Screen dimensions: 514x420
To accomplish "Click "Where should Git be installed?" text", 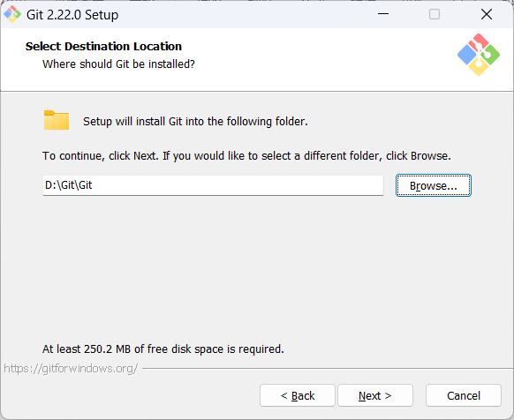I will click(x=118, y=64).
